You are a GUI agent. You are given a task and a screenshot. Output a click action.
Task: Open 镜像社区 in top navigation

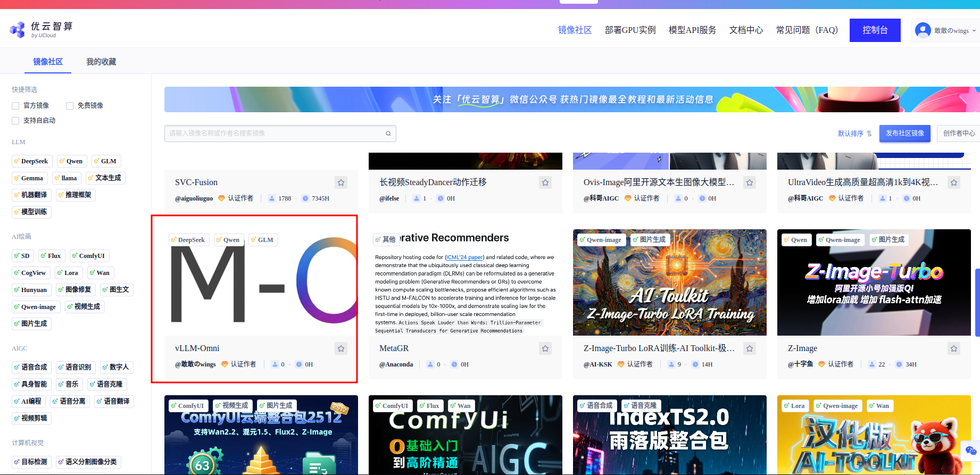575,30
